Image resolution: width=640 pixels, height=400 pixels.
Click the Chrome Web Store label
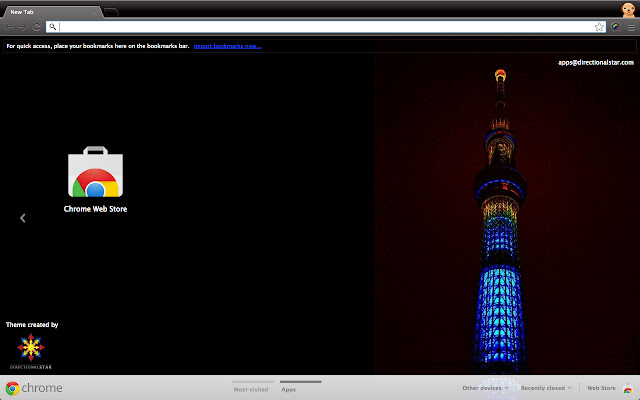tap(96, 209)
